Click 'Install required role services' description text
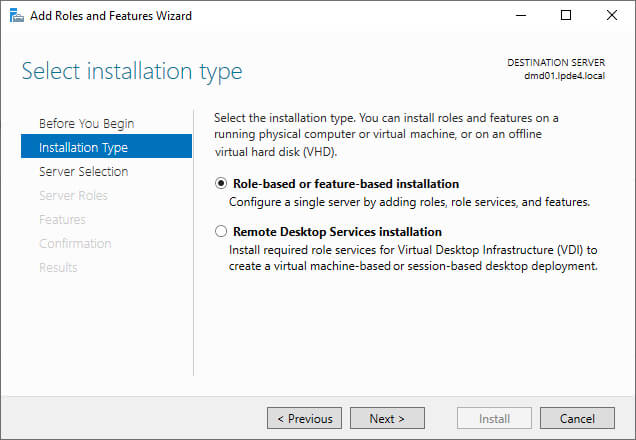The image size is (636, 440). pos(413,258)
